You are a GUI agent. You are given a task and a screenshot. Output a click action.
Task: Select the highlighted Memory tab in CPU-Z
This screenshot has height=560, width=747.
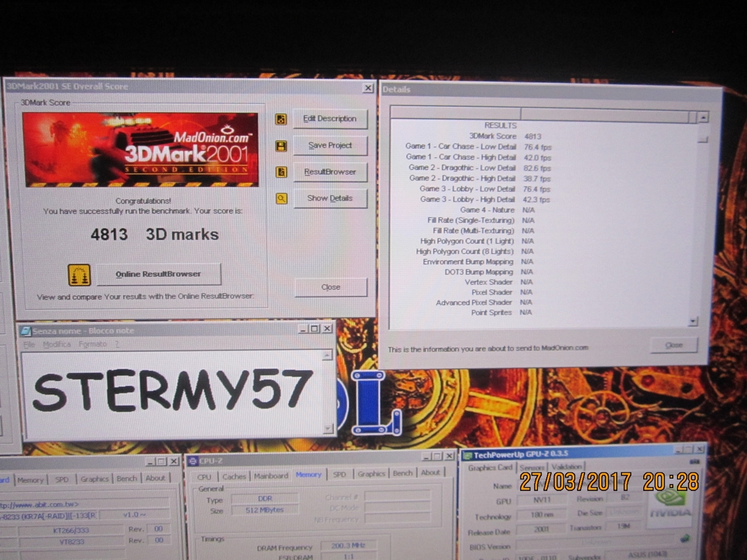coord(308,474)
